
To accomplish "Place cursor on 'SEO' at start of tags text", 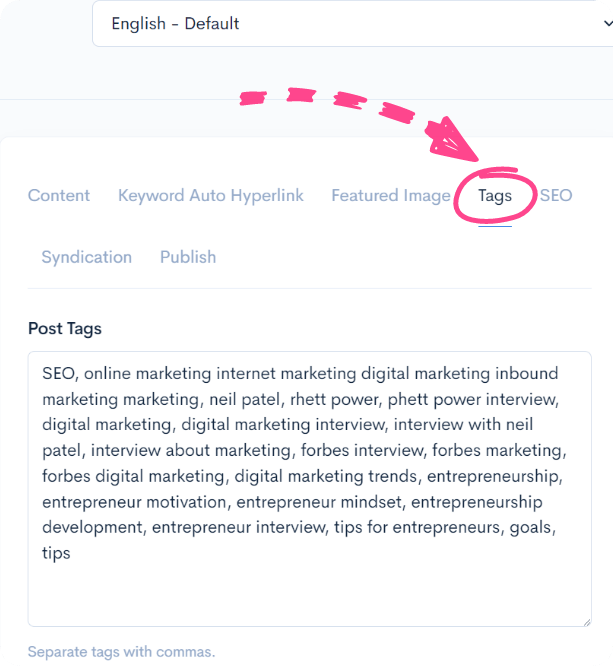I will tap(58, 374).
